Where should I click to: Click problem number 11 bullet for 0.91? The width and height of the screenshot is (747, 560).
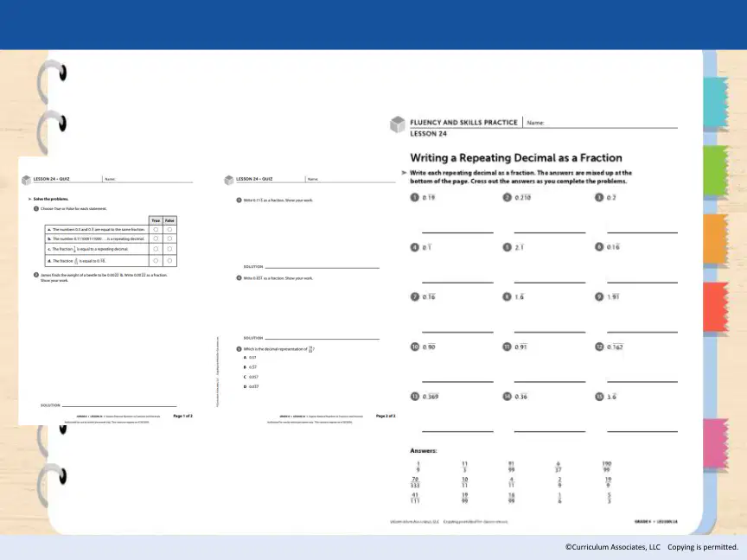pyautogui.click(x=507, y=347)
